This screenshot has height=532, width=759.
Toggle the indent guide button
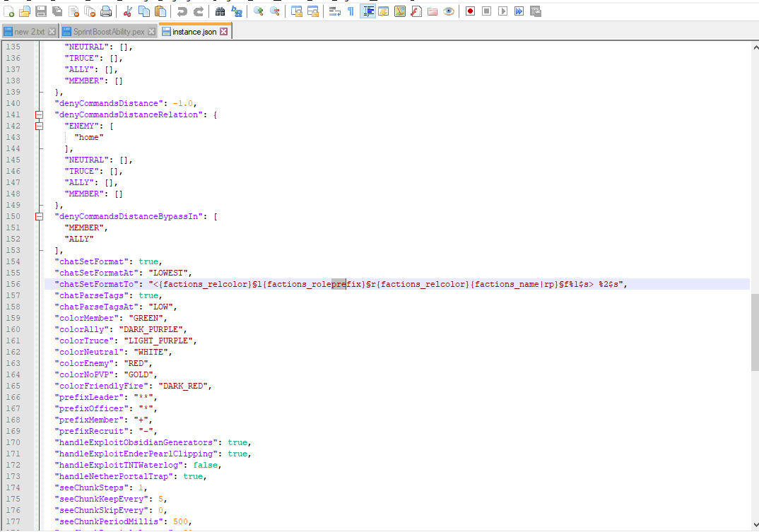pos(367,11)
